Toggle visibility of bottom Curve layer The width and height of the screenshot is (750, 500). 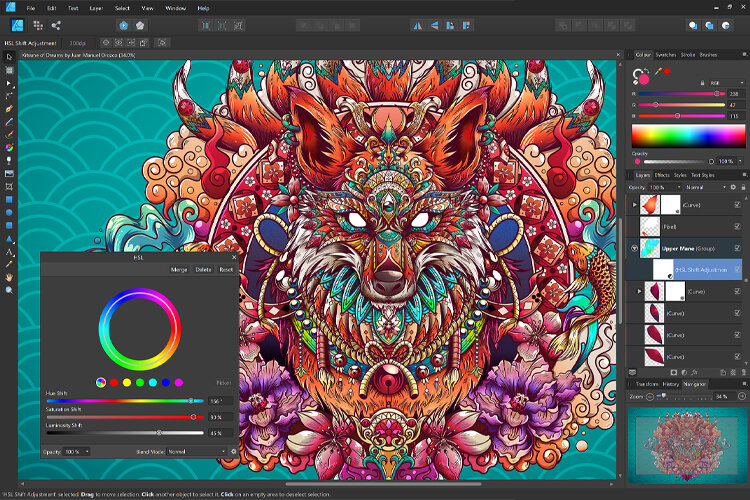pyautogui.click(x=738, y=356)
